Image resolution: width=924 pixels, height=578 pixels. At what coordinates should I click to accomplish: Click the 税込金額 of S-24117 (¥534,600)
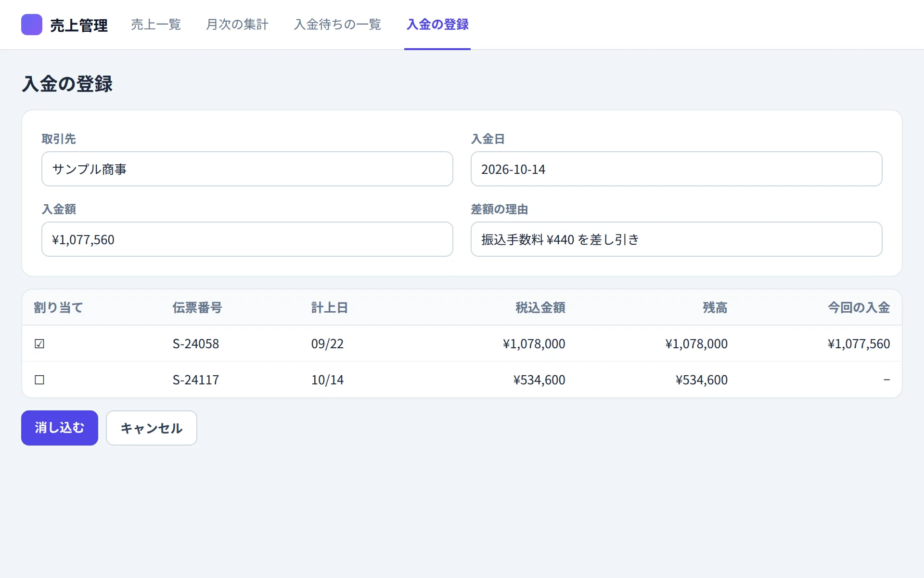[x=539, y=380]
